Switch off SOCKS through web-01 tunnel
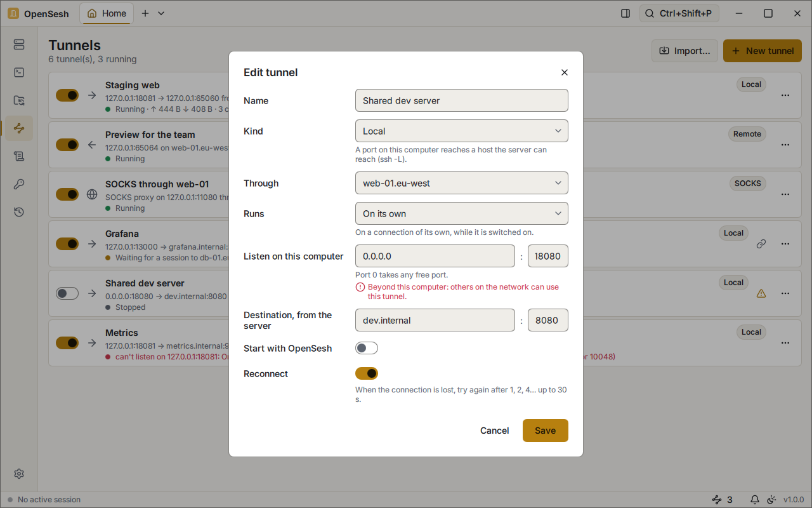Screen dimensions: 812x508 click(x=67, y=194)
